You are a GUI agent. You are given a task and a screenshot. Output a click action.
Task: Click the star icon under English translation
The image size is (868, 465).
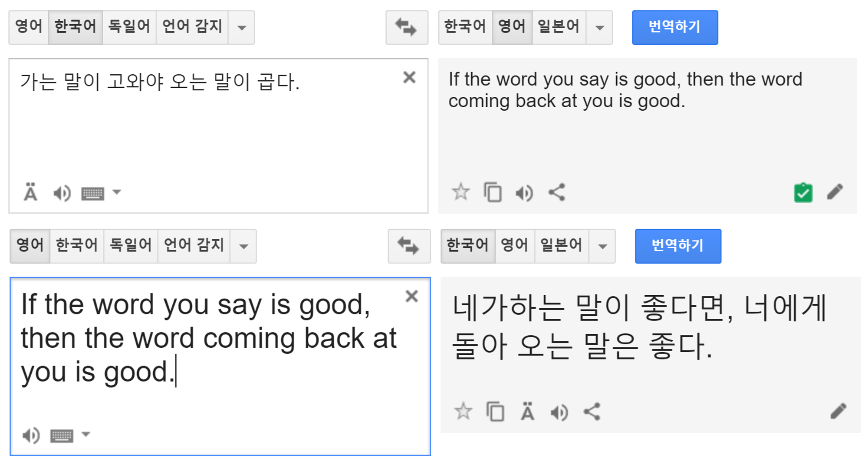[460, 192]
